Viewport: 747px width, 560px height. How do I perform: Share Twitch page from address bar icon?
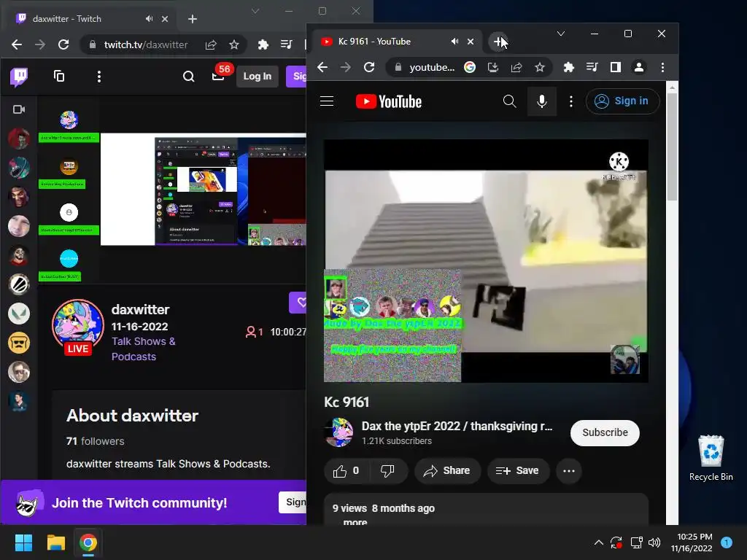pos(211,44)
